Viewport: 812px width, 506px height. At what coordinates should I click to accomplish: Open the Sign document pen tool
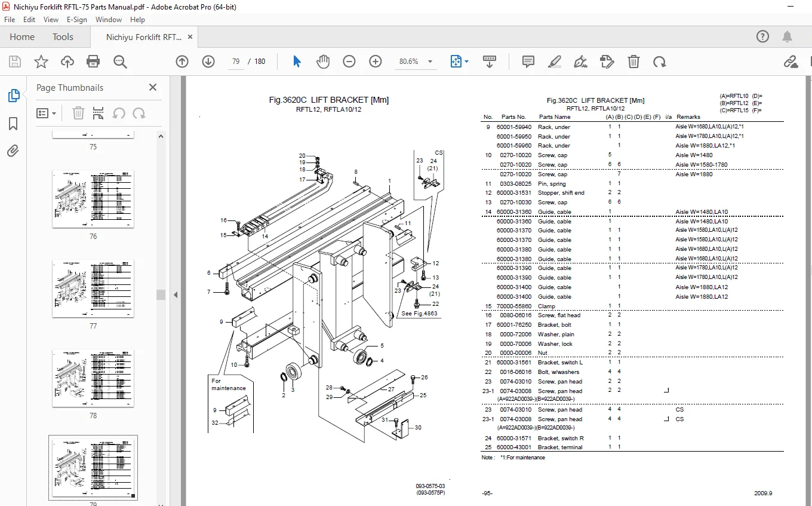(x=580, y=62)
